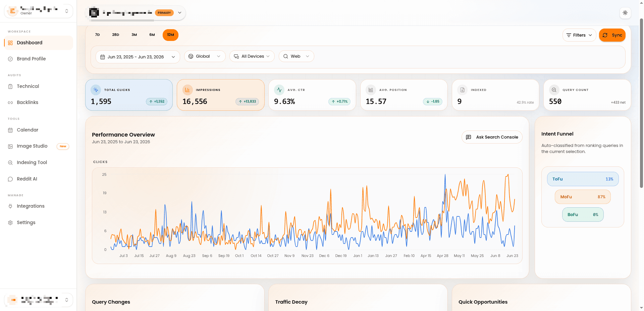This screenshot has height=311, width=644.
Task: Open the Calendar tool
Action: (39, 130)
